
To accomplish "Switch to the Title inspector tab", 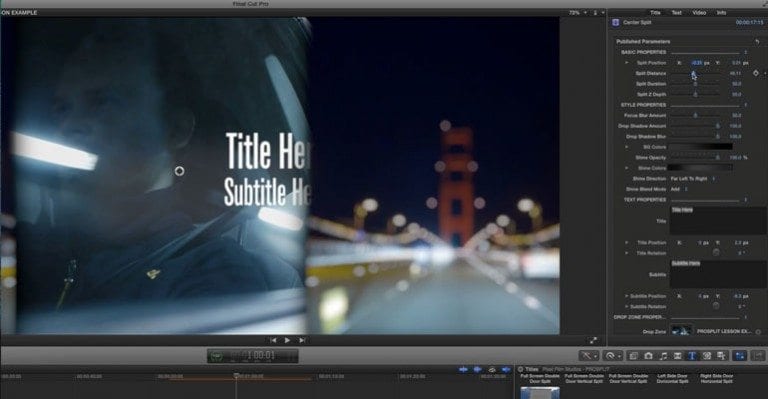I will pos(655,13).
